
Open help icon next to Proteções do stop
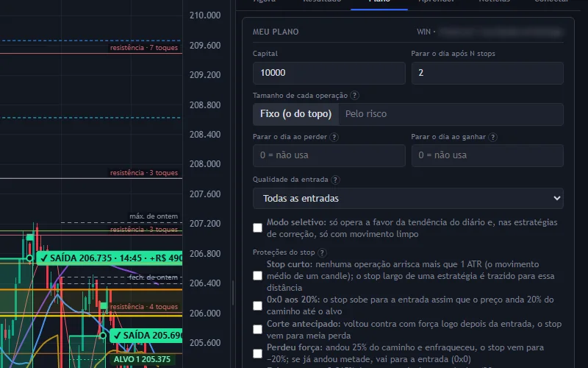pos(322,252)
